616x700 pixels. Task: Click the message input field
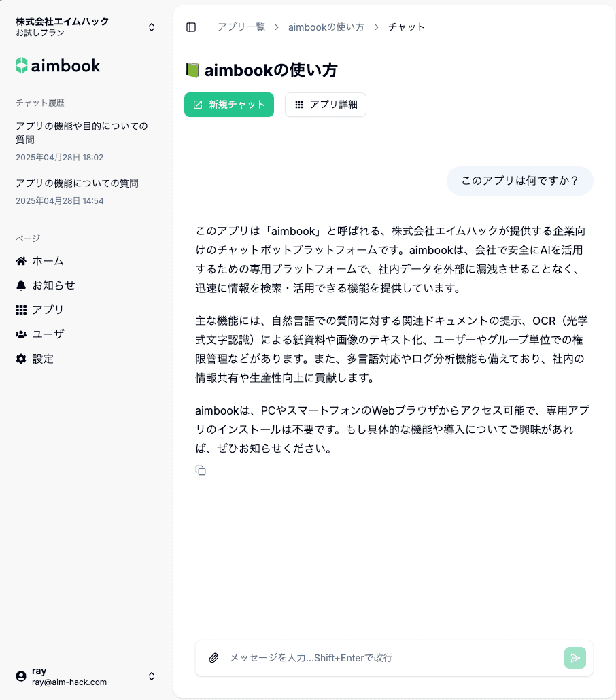[x=391, y=658]
